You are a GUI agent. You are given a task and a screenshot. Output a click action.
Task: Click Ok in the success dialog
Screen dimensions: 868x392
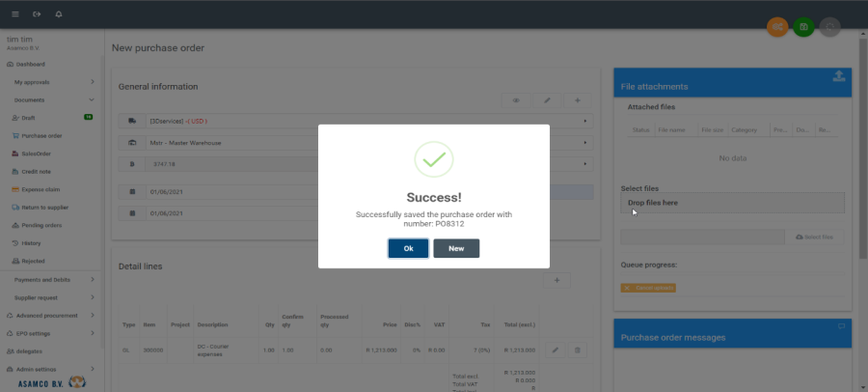pos(408,248)
